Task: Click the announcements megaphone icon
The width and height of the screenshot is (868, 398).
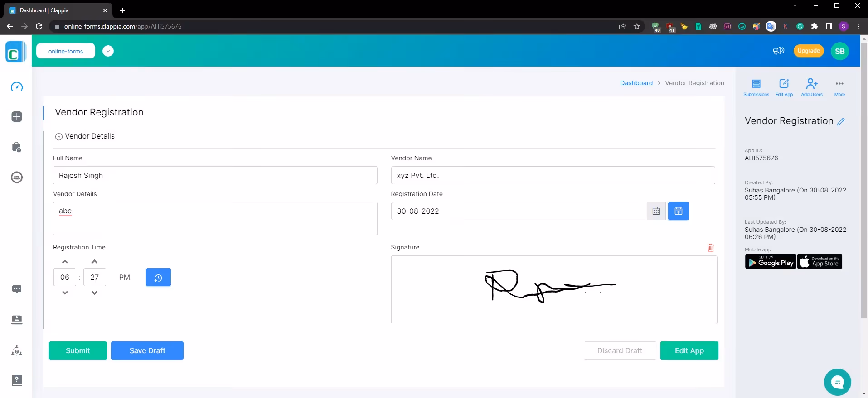Action: pos(779,51)
